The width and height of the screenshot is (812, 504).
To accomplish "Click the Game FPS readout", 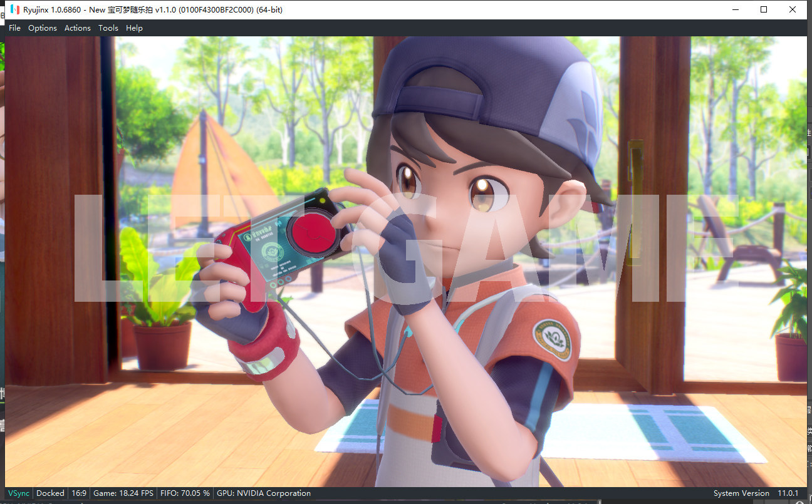I will pyautogui.click(x=123, y=493).
